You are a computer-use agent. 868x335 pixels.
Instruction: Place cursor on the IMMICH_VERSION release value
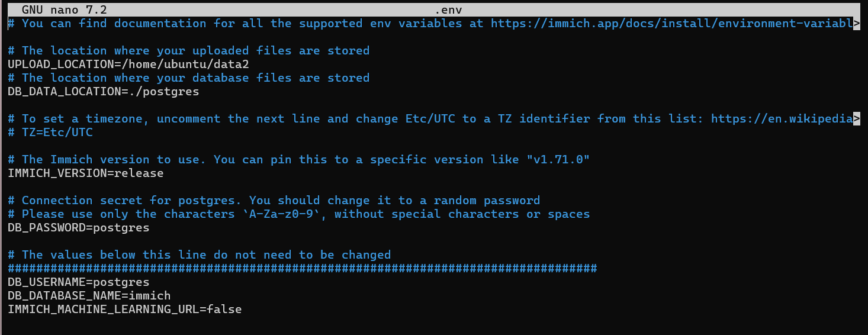(x=139, y=173)
